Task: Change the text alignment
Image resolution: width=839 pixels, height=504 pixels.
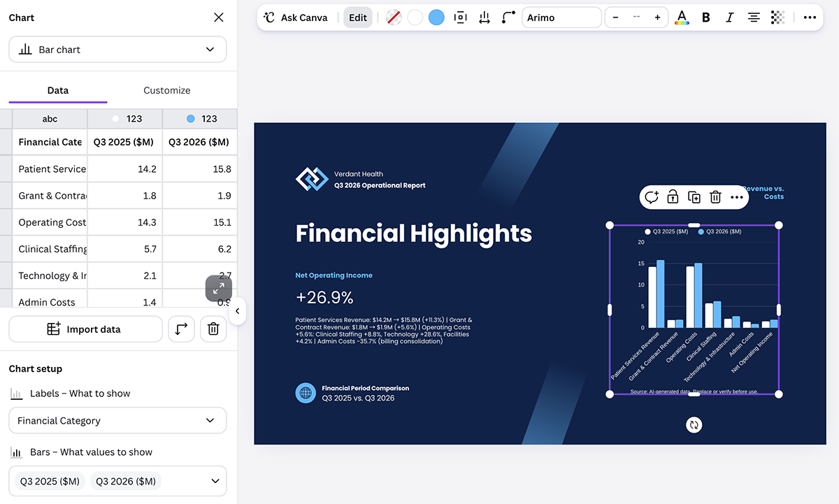Action: coord(754,17)
